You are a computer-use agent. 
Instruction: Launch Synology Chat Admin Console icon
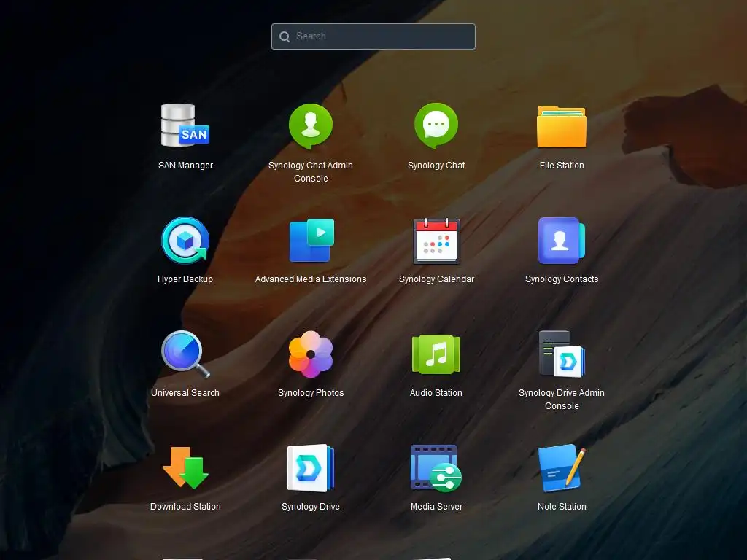tap(311, 125)
